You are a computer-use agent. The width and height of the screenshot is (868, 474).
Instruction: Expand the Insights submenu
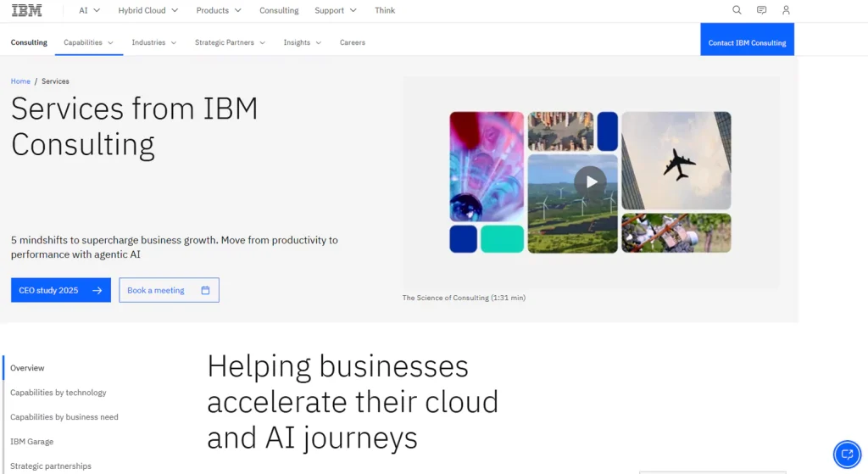303,42
